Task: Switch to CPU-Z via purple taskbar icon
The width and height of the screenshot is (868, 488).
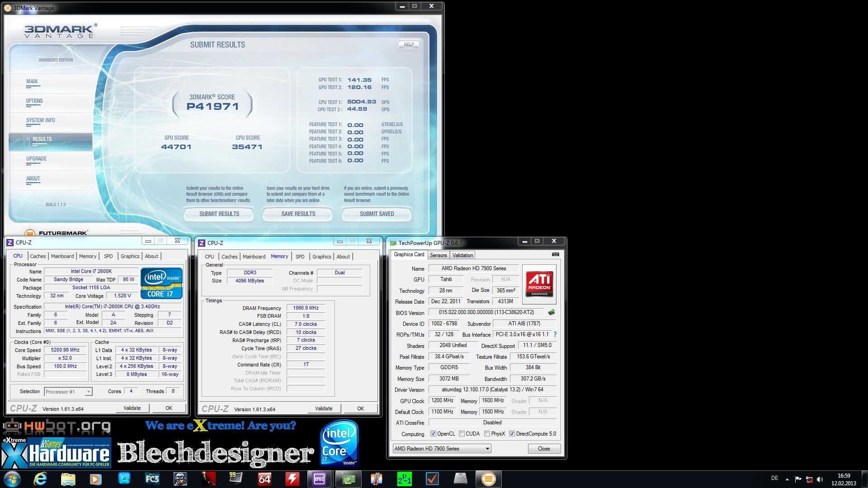Action: tap(320, 479)
